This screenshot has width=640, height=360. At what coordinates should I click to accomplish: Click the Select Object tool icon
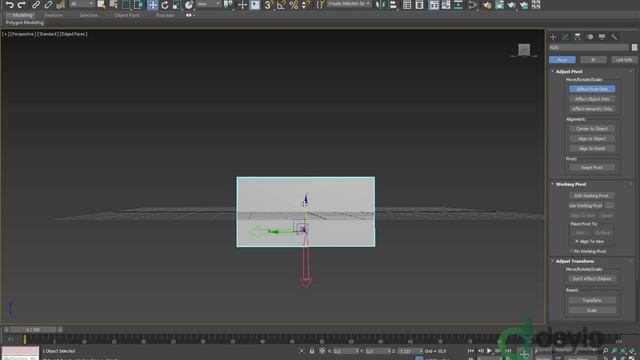click(x=101, y=4)
